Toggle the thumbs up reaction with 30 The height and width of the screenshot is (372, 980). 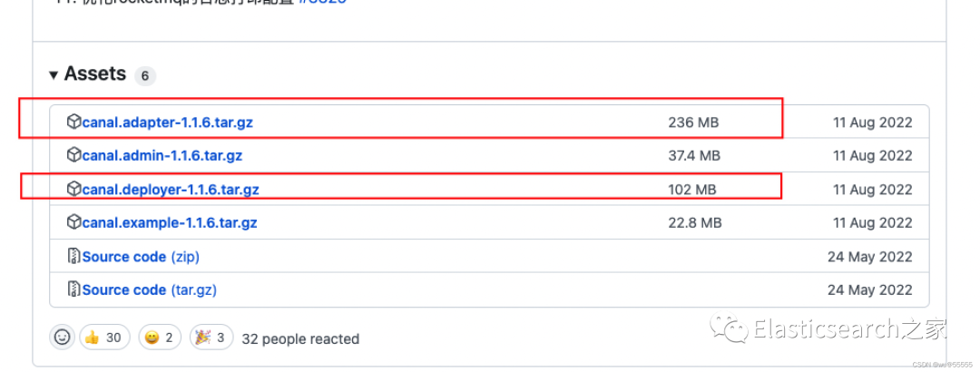104,338
